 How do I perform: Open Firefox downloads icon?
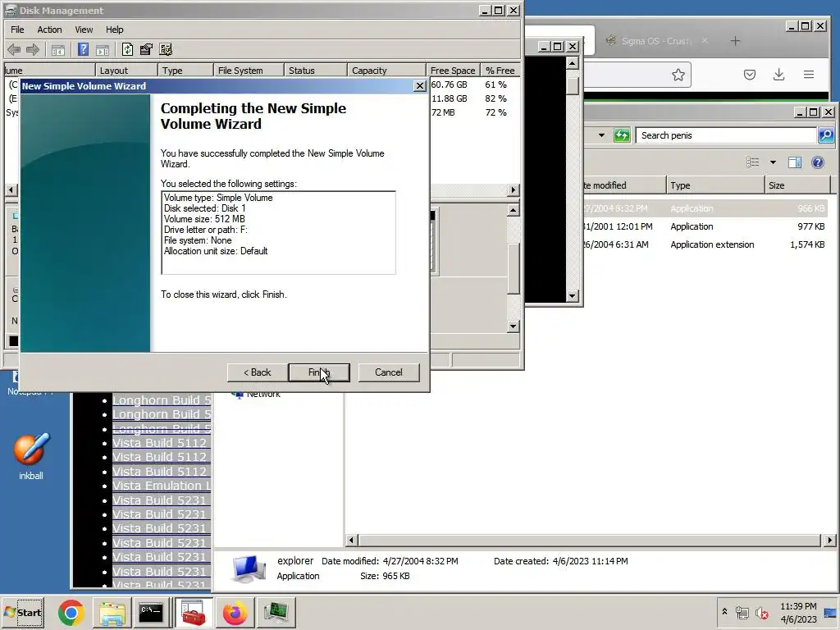[779, 75]
